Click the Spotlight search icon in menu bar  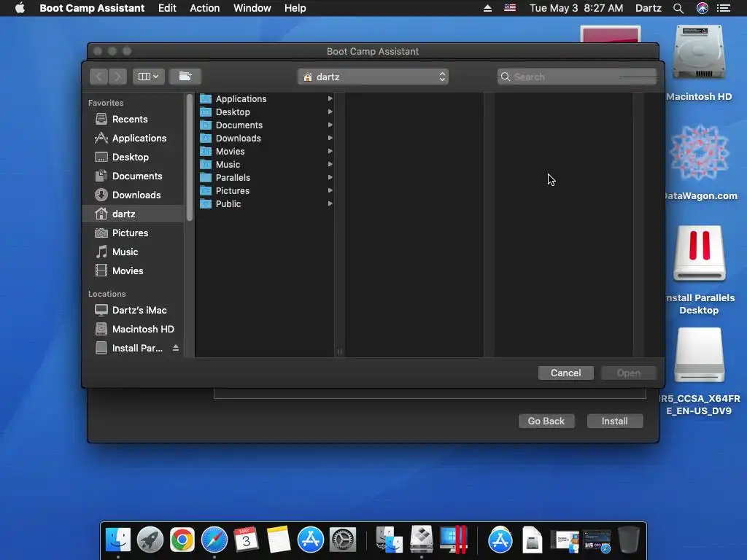pyautogui.click(x=678, y=8)
